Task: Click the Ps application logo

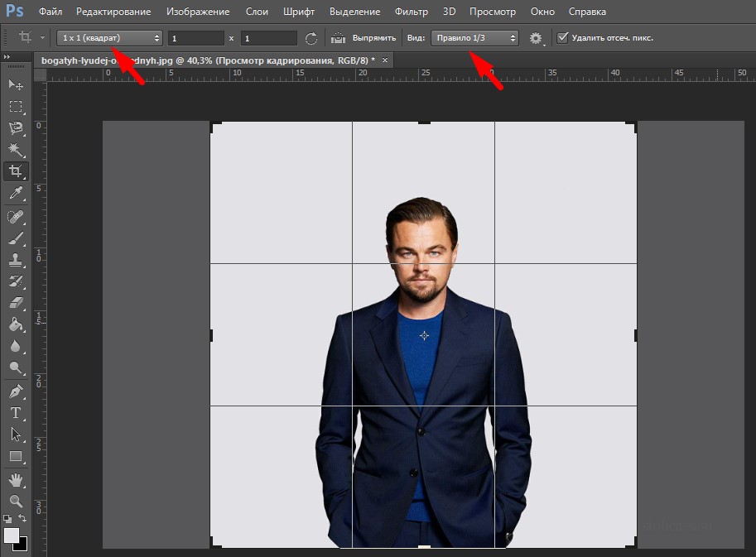Action: (x=14, y=11)
